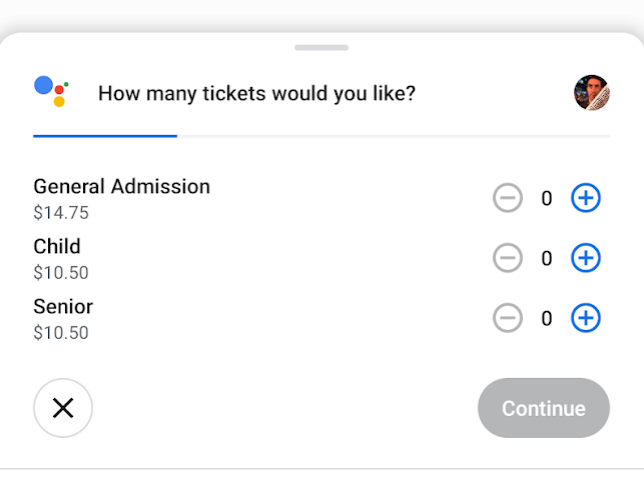Select the Senior ticket quantity number

pyautogui.click(x=547, y=318)
